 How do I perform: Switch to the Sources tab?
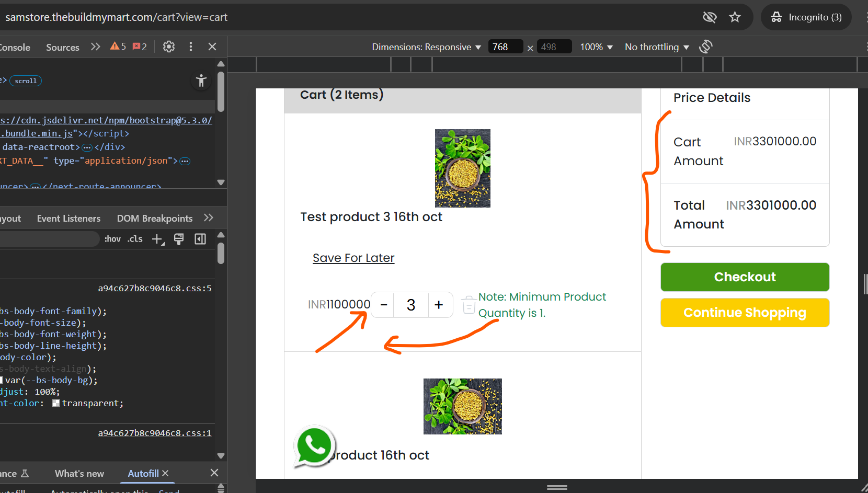[63, 47]
